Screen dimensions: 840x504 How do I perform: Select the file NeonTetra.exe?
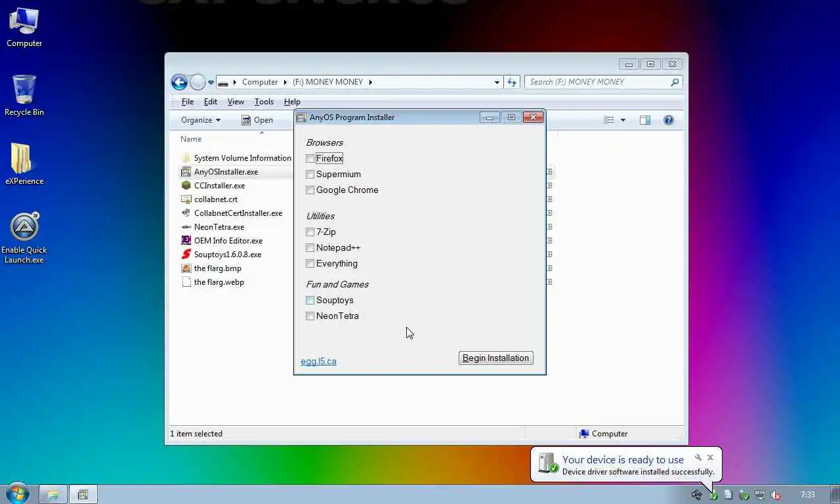pos(213,227)
